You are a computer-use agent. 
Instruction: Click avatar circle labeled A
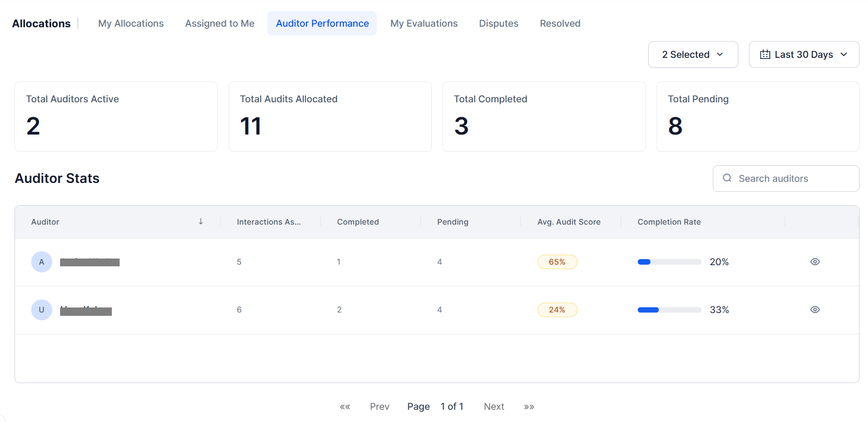click(42, 262)
